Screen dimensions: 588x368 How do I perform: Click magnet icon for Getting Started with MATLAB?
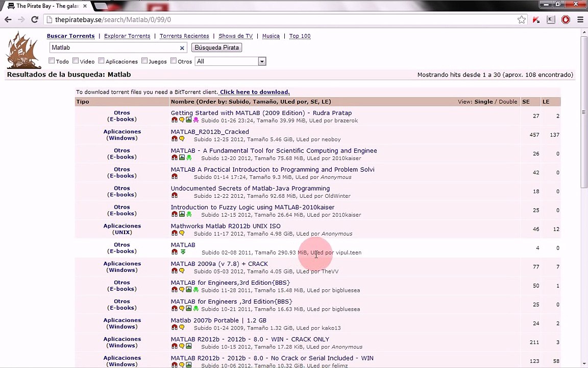175,120
